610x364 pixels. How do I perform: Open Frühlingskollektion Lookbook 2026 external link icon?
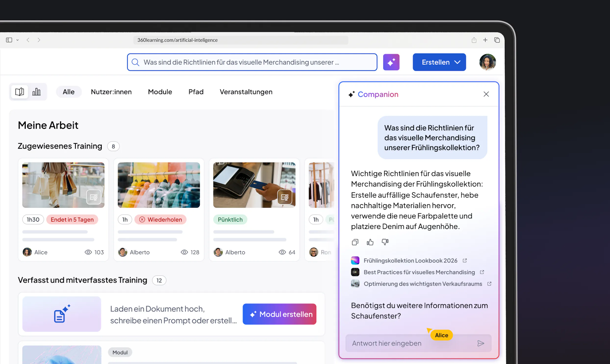point(465,260)
